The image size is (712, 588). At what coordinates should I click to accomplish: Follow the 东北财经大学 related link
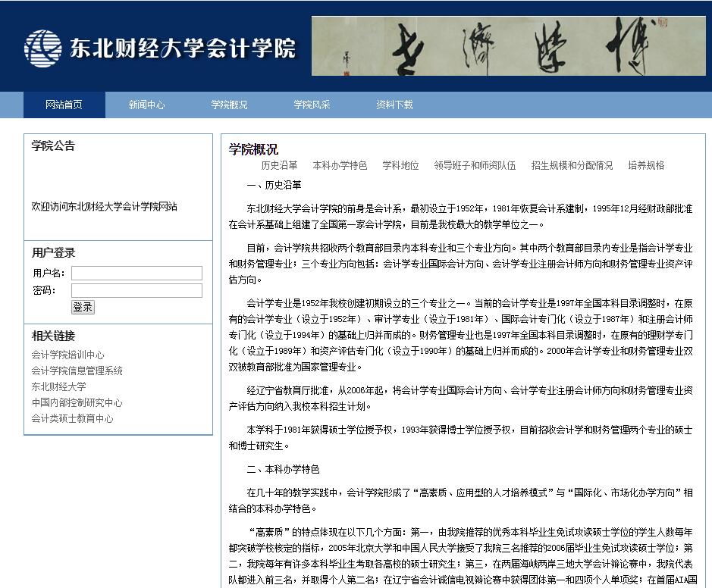point(58,386)
